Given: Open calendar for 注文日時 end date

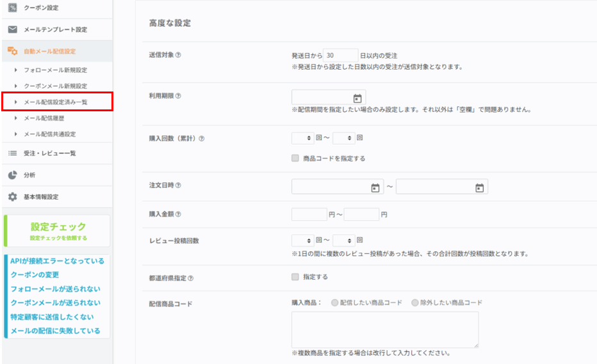Looking at the screenshot, I should 479,187.
